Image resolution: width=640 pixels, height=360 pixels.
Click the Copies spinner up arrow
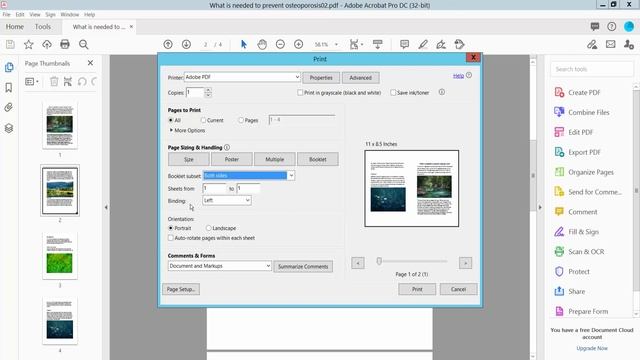click(x=208, y=90)
